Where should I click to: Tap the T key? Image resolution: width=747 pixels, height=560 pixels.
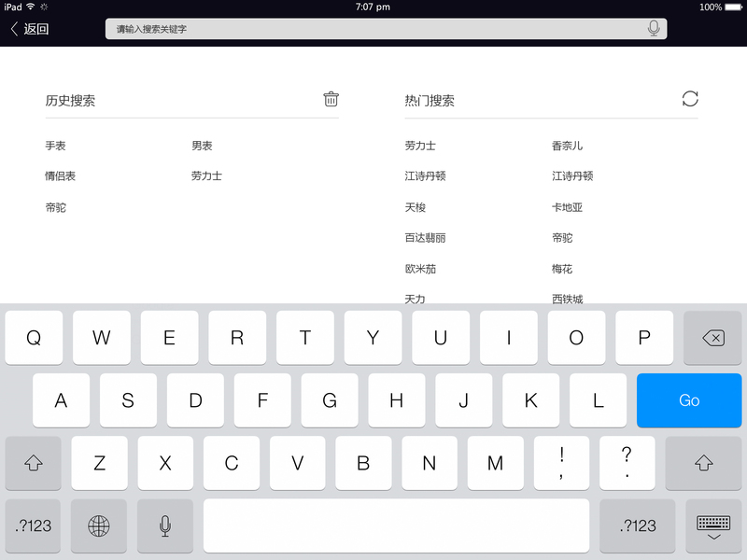(x=305, y=338)
